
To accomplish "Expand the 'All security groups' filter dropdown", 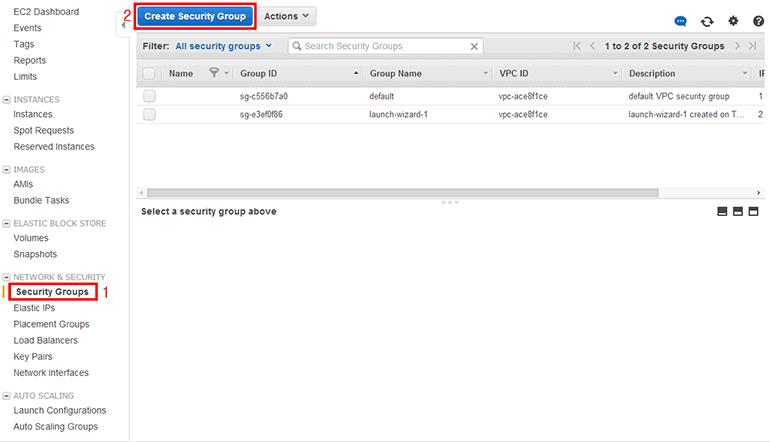I will point(223,46).
